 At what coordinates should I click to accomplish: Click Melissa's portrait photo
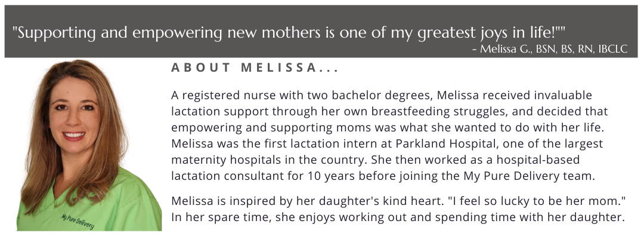(x=89, y=145)
